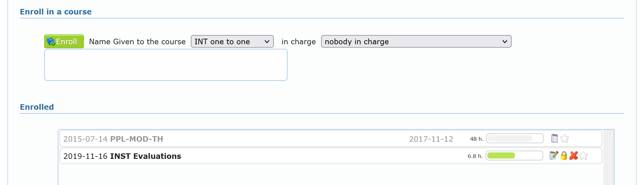Open the "INT one to one" course dropdown

(232, 41)
